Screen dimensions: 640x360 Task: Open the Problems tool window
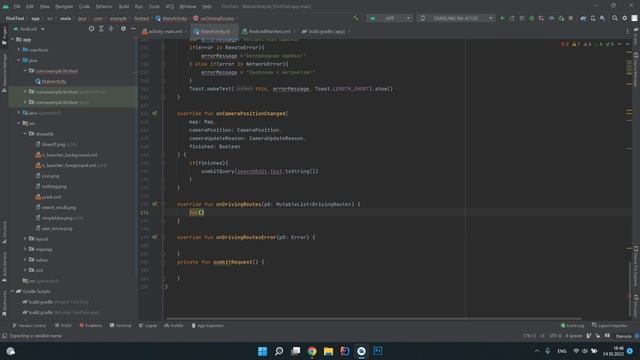click(x=91, y=326)
